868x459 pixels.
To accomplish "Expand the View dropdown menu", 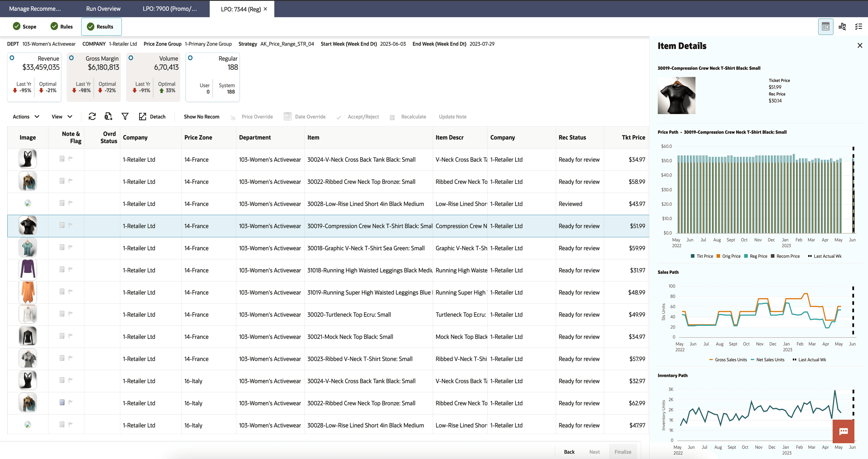I will tap(62, 116).
